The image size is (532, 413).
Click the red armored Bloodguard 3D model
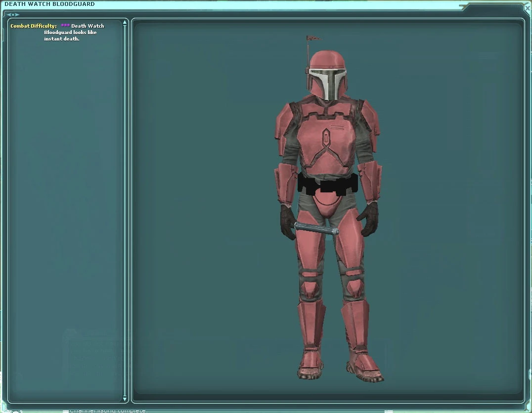tap(328, 210)
